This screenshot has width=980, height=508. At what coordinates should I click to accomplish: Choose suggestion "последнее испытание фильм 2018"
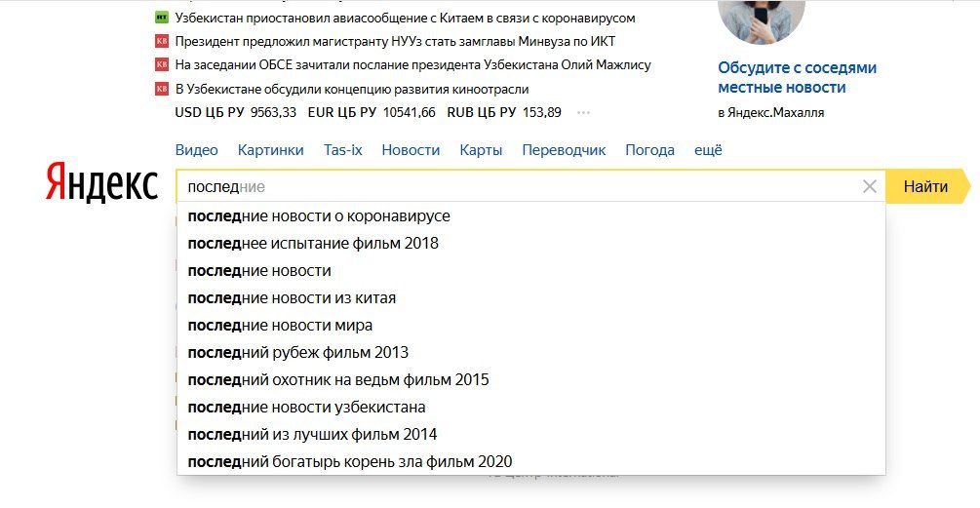313,244
